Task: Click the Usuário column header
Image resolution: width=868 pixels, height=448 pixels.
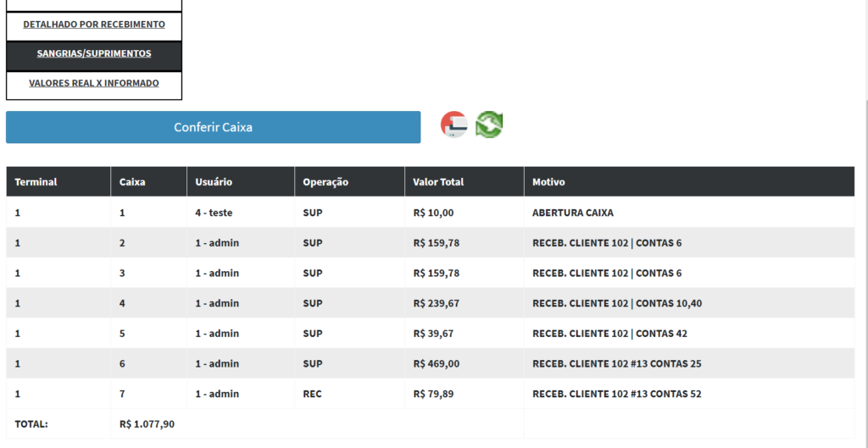Action: (x=214, y=182)
